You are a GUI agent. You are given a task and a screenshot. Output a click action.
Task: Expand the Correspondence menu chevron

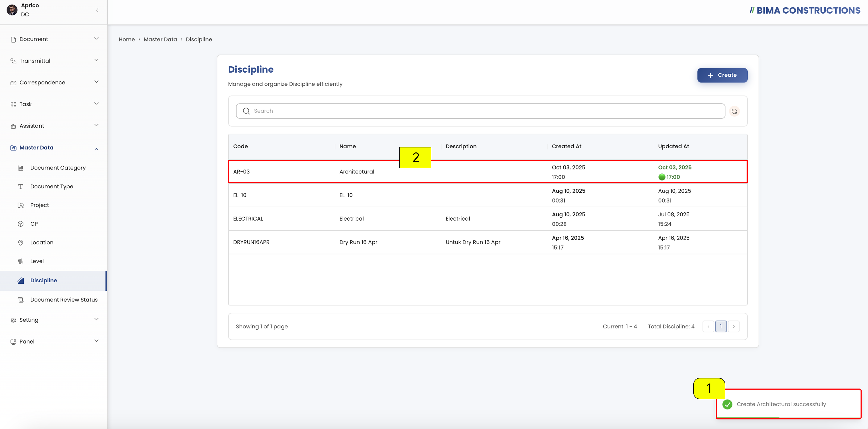click(96, 82)
